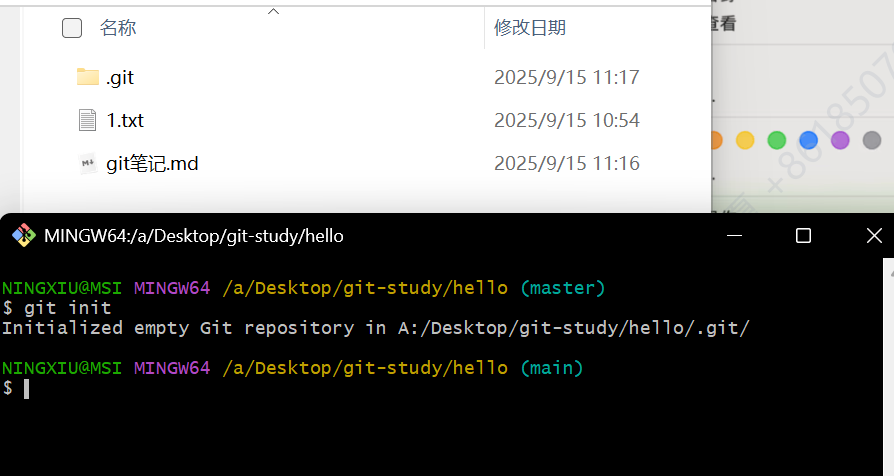Select the .git folder name
894x476 pixels.
tap(120, 77)
